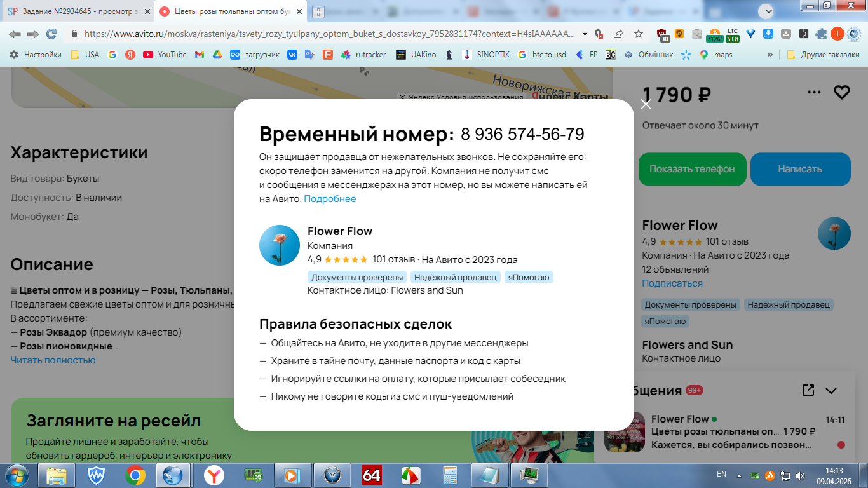The height and width of the screenshot is (488, 868).
Task: Open the Обмінник bookmark
Action: 648,55
